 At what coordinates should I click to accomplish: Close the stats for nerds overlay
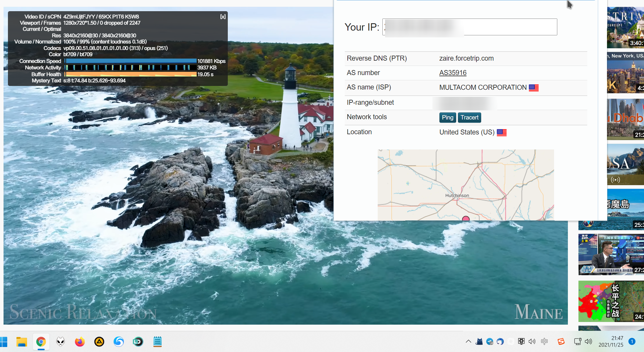pos(223,17)
